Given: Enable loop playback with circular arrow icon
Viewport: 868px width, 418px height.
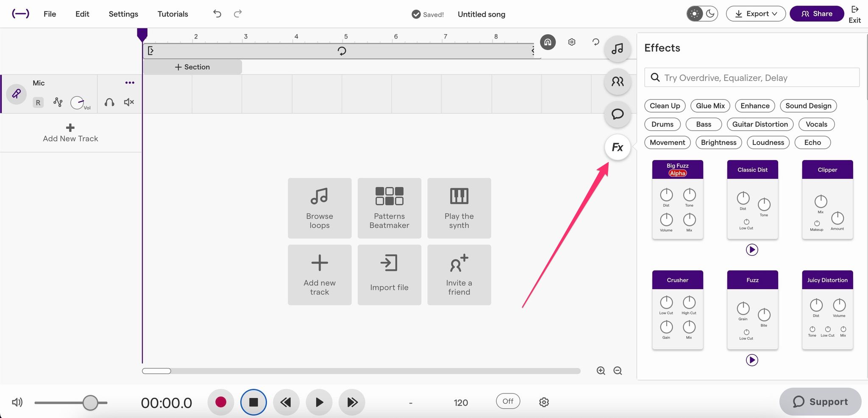Looking at the screenshot, I should pos(595,42).
